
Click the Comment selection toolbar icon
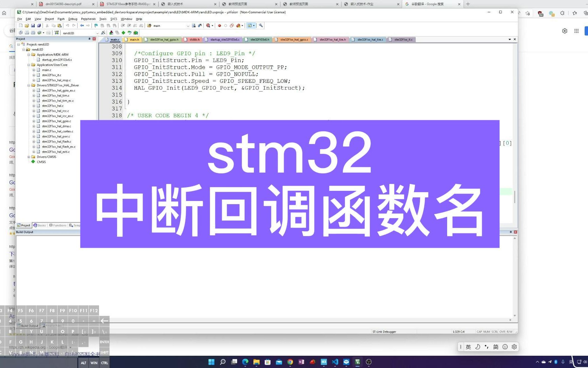(135, 26)
